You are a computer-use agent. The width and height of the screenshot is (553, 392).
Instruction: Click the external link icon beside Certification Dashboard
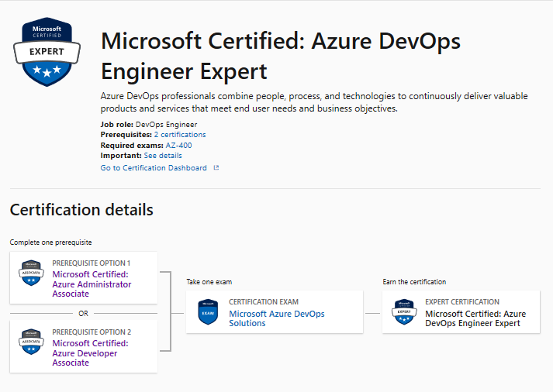point(216,167)
